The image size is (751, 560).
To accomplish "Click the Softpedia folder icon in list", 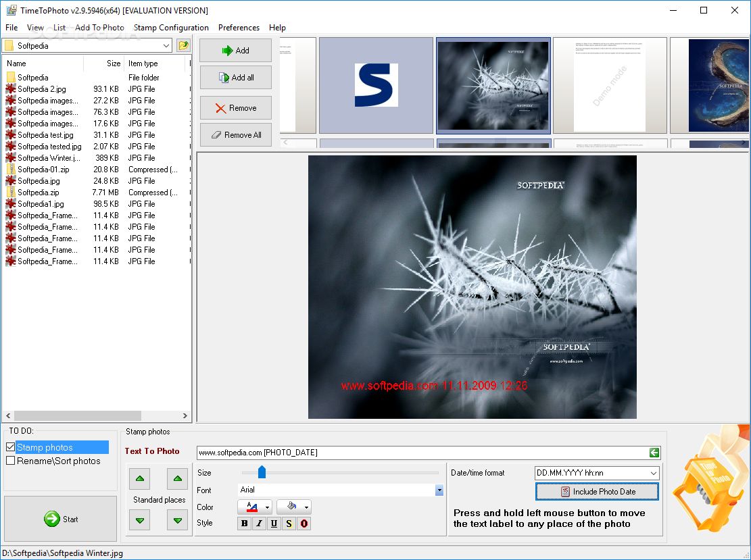I will 11,78.
